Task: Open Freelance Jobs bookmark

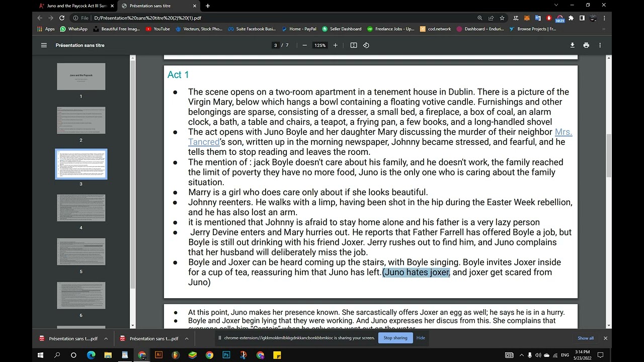Action: pyautogui.click(x=391, y=29)
